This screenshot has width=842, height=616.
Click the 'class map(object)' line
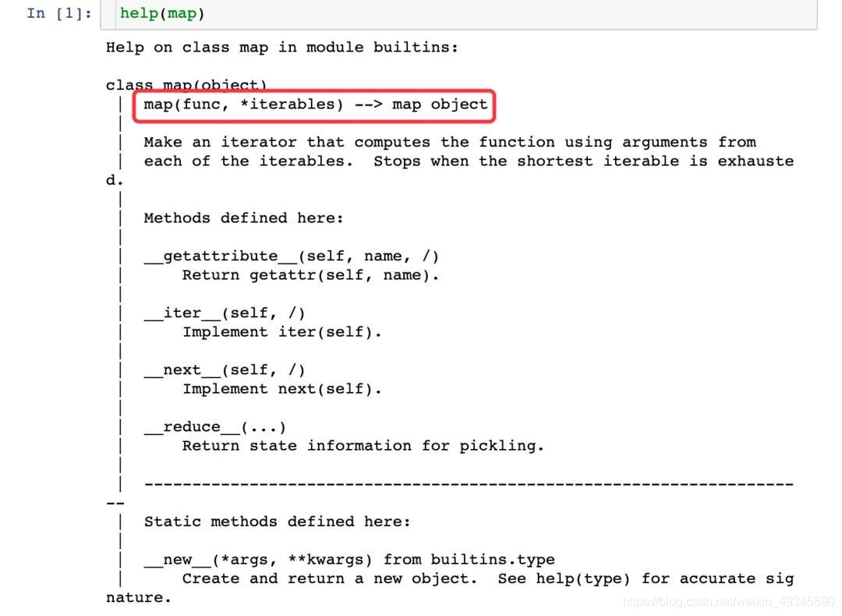(x=186, y=85)
